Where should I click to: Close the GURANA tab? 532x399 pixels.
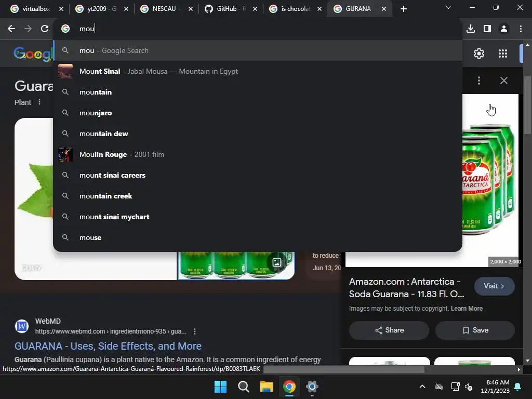pos(384,9)
